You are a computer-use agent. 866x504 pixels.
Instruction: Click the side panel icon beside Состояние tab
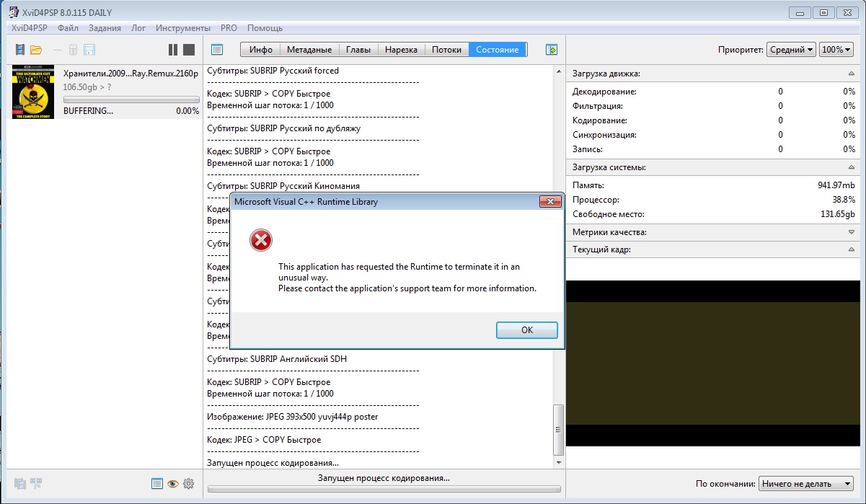pyautogui.click(x=552, y=50)
